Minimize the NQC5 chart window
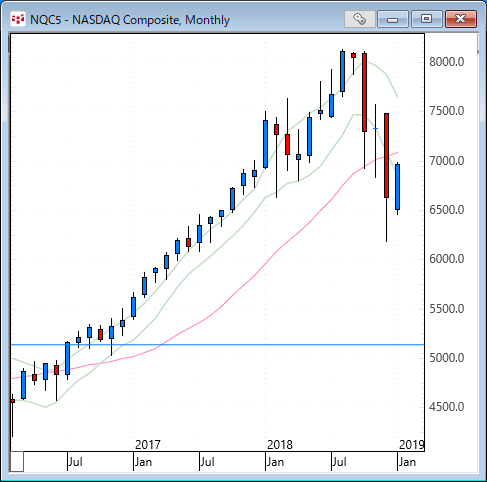Image resolution: width=487 pixels, height=482 pixels. pyautogui.click(x=393, y=19)
